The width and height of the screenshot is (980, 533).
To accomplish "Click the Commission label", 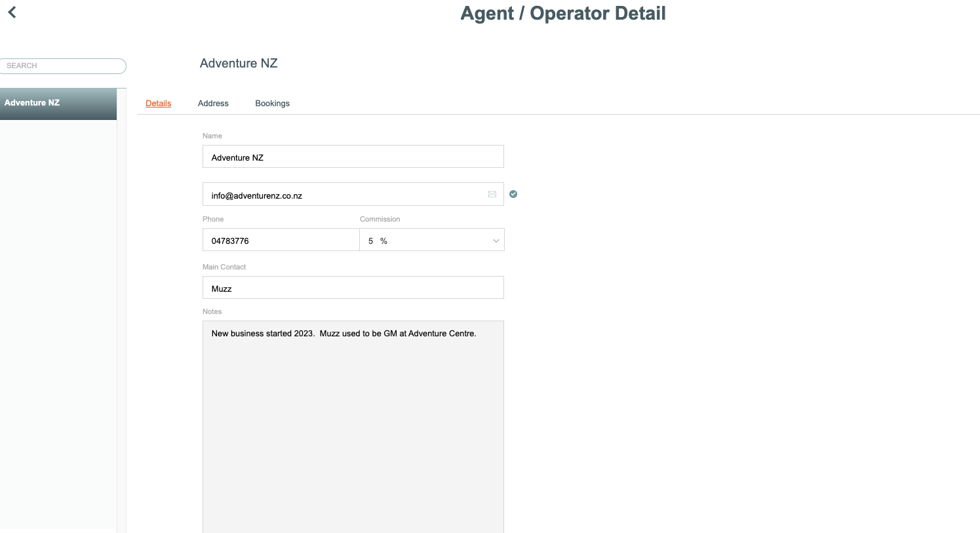I will point(380,219).
